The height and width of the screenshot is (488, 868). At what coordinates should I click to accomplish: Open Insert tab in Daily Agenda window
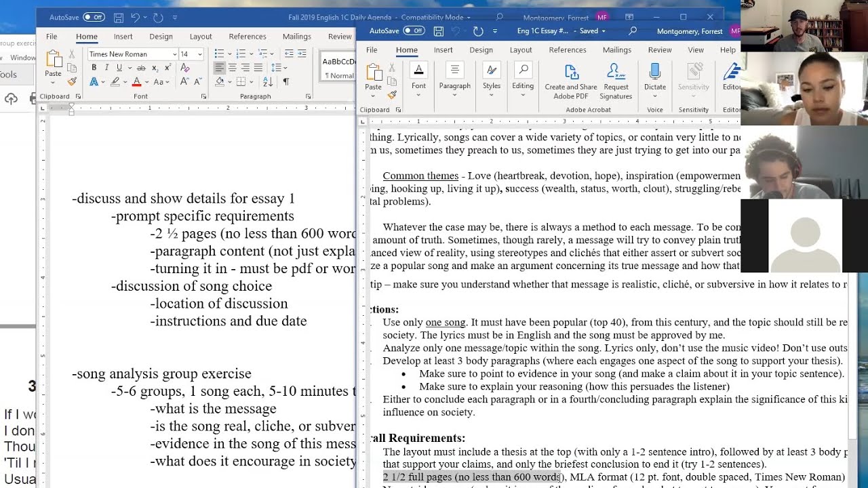click(x=123, y=37)
